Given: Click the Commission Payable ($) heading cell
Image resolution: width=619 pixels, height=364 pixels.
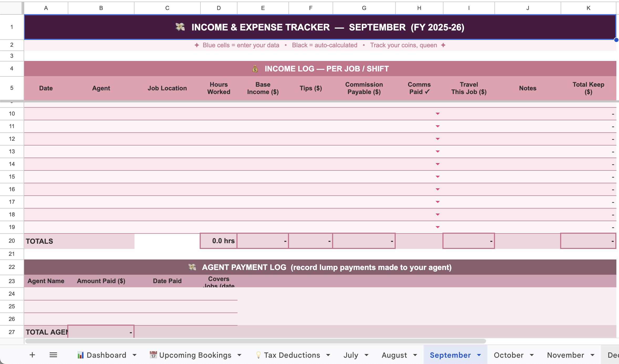Looking at the screenshot, I should 364,88.
